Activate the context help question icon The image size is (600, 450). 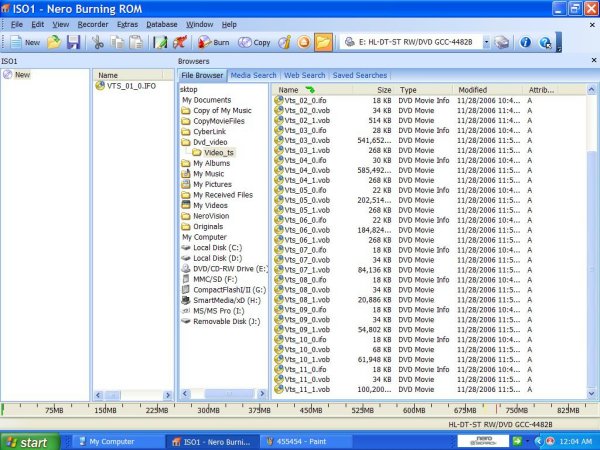[545, 42]
